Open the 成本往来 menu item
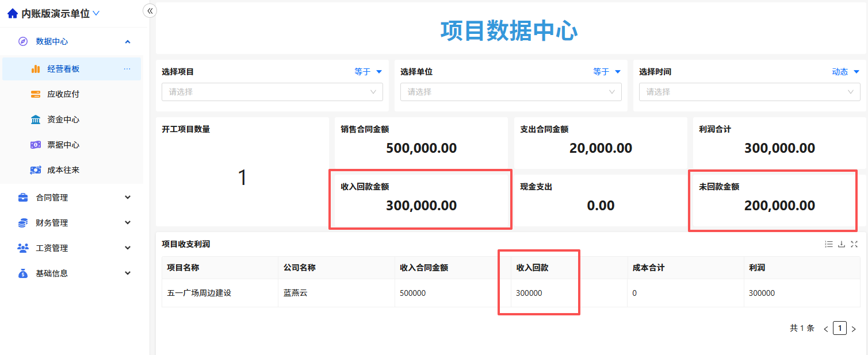 pyautogui.click(x=71, y=170)
